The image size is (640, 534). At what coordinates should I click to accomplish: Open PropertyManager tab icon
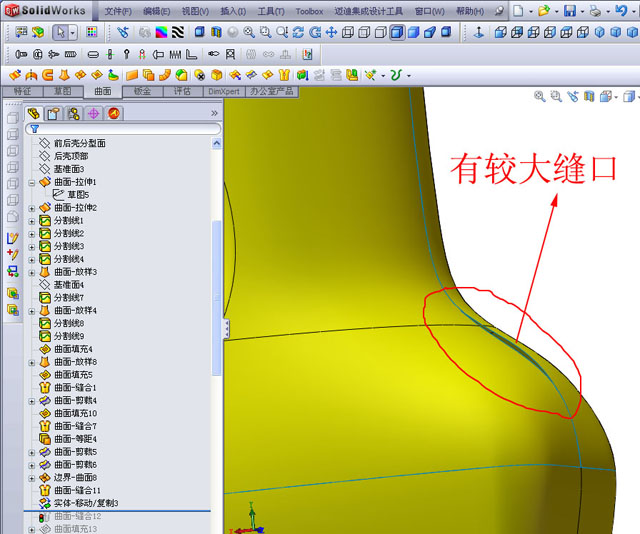point(53,113)
